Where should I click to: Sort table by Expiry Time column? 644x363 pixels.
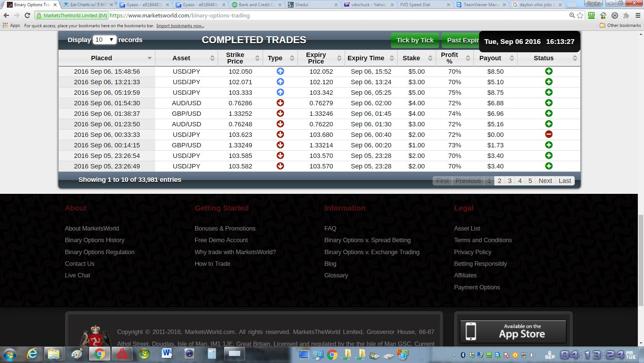(x=371, y=58)
